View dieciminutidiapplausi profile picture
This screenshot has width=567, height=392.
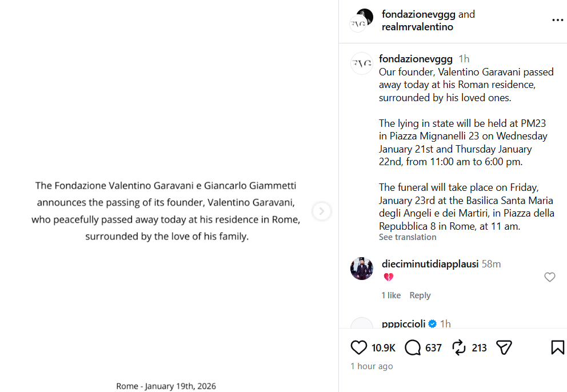click(361, 269)
